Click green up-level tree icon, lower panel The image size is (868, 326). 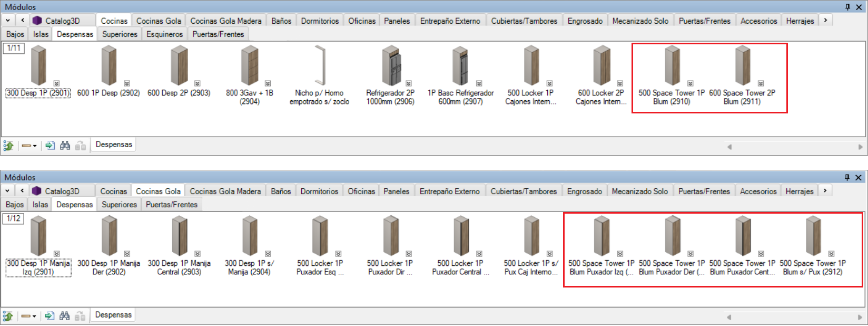point(8,316)
